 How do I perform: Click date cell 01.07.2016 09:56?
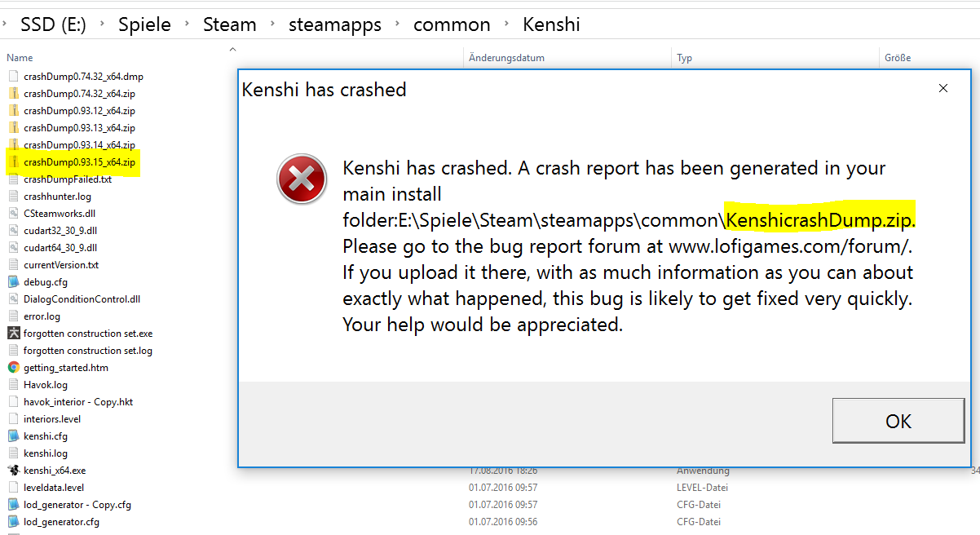tap(503, 521)
